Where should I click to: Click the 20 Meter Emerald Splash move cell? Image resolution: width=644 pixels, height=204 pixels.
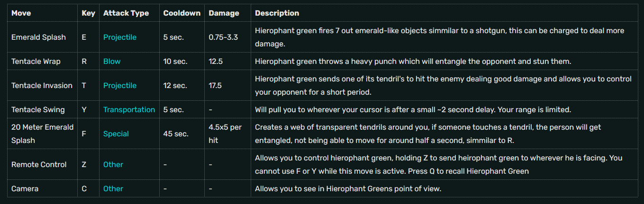(42, 133)
